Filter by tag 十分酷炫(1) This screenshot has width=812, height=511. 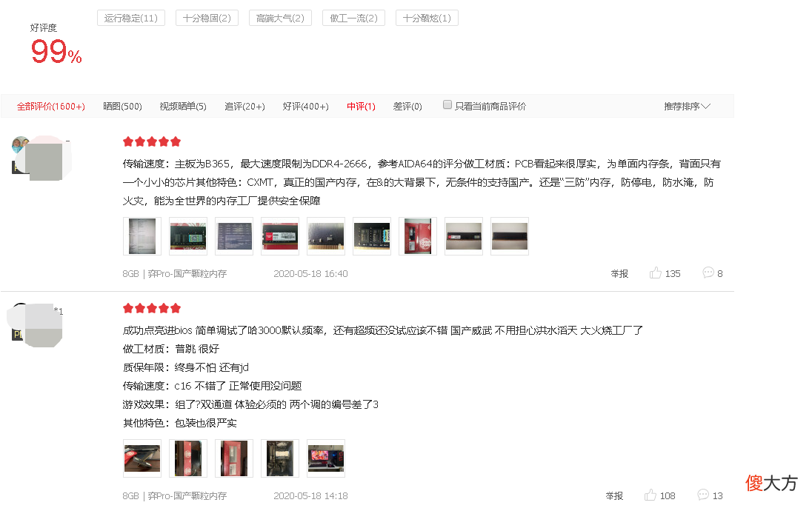(x=427, y=18)
